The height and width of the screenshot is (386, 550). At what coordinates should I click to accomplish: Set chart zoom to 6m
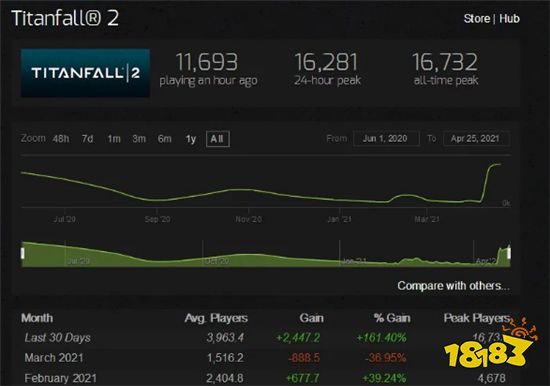[165, 139]
